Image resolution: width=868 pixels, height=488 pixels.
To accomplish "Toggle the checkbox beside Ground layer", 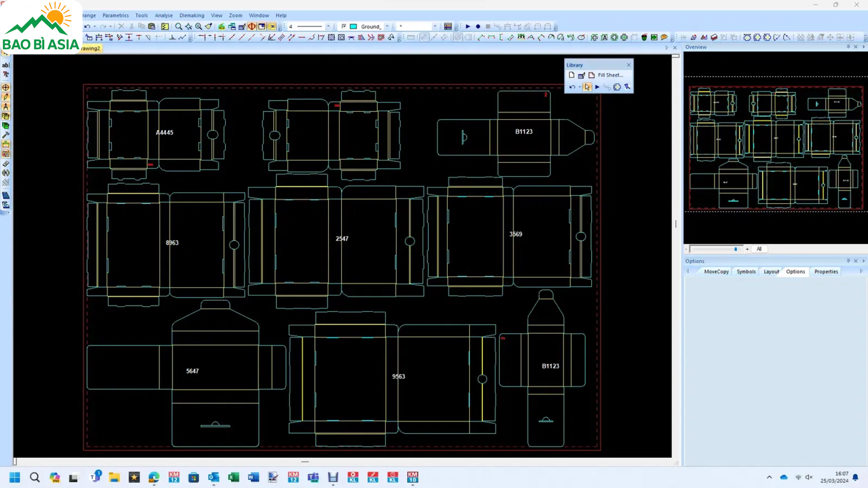I will click(x=344, y=27).
